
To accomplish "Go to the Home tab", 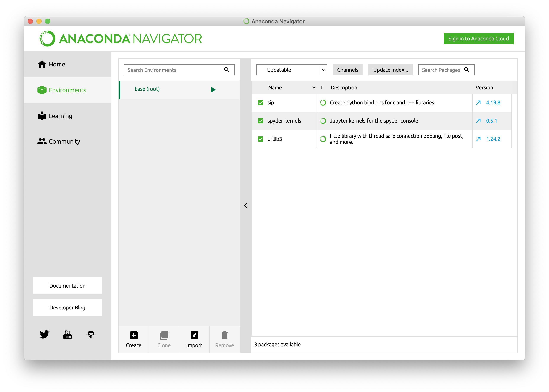I will (x=68, y=64).
